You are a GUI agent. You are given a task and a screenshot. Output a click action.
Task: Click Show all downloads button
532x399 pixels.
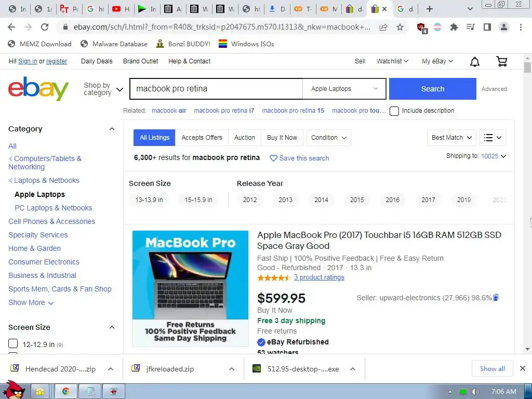[x=493, y=368]
